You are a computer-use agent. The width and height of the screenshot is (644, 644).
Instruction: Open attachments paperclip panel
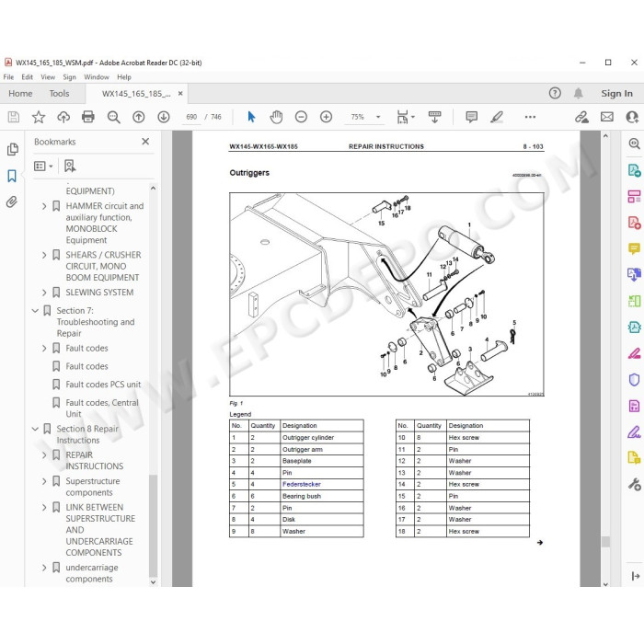point(11,201)
